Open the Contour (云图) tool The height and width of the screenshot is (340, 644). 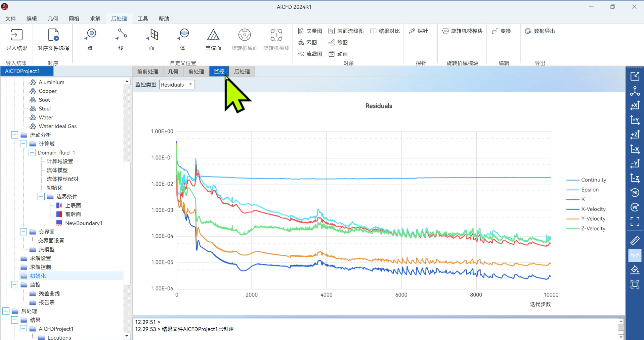click(x=307, y=42)
